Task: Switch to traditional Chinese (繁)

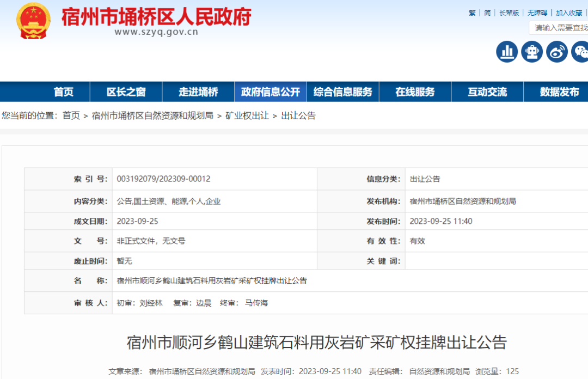Action: click(x=472, y=13)
